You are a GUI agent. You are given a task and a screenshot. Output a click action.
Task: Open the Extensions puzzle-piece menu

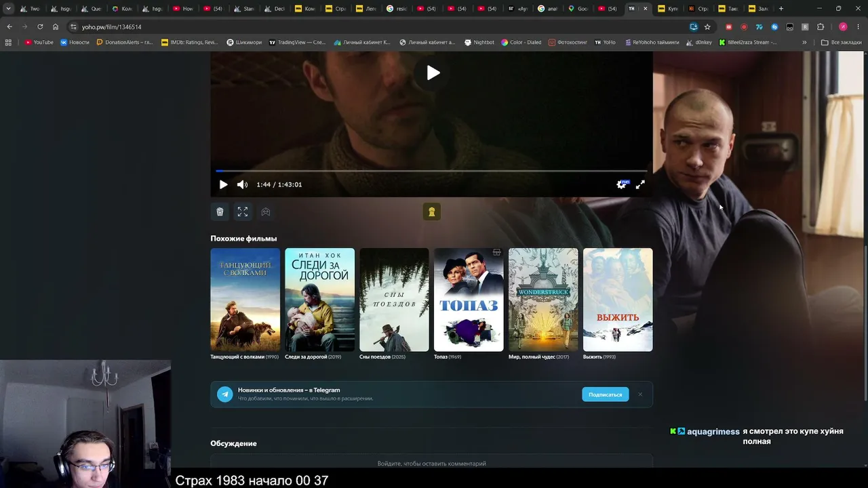click(x=821, y=27)
